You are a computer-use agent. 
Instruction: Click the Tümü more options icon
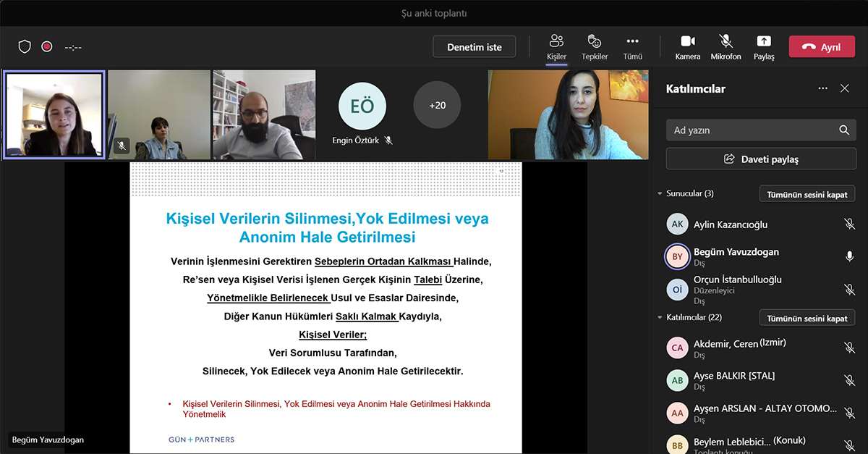(632, 46)
